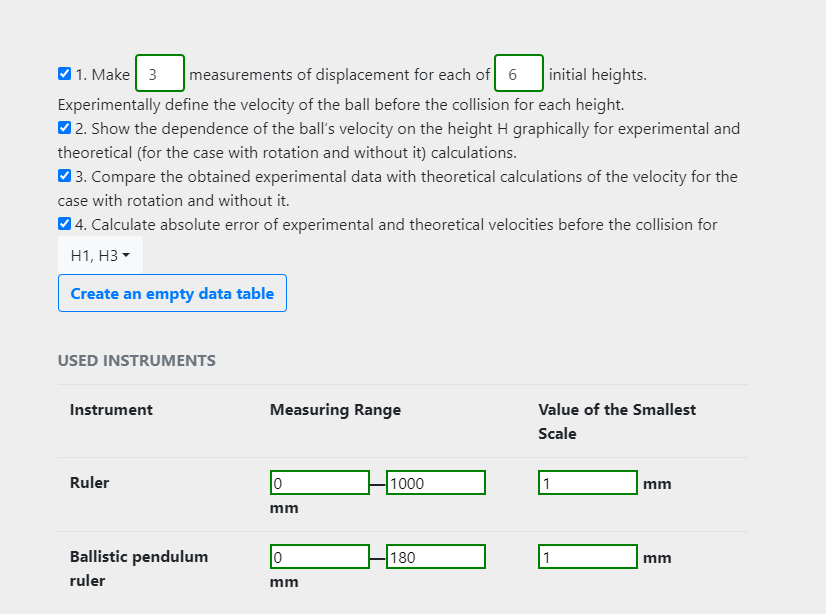This screenshot has height=614, width=826.
Task: Disable task 3 comparison checkbox
Action: tap(63, 176)
